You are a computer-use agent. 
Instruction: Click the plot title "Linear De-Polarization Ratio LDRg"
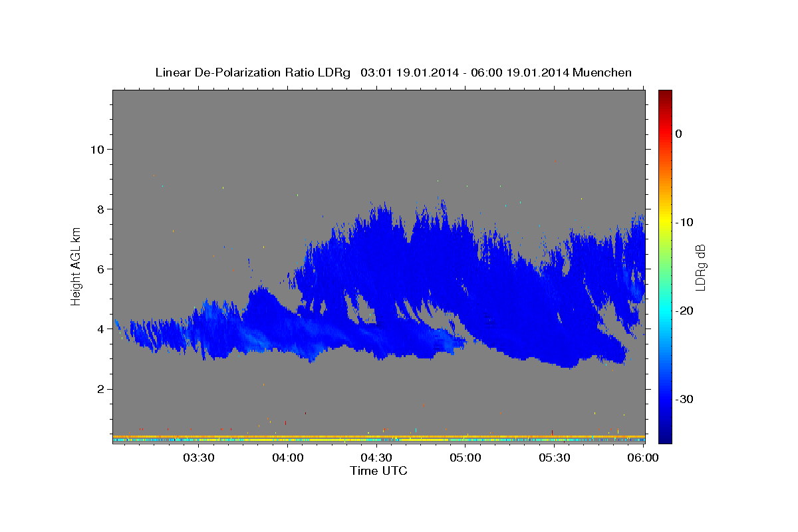[253, 72]
